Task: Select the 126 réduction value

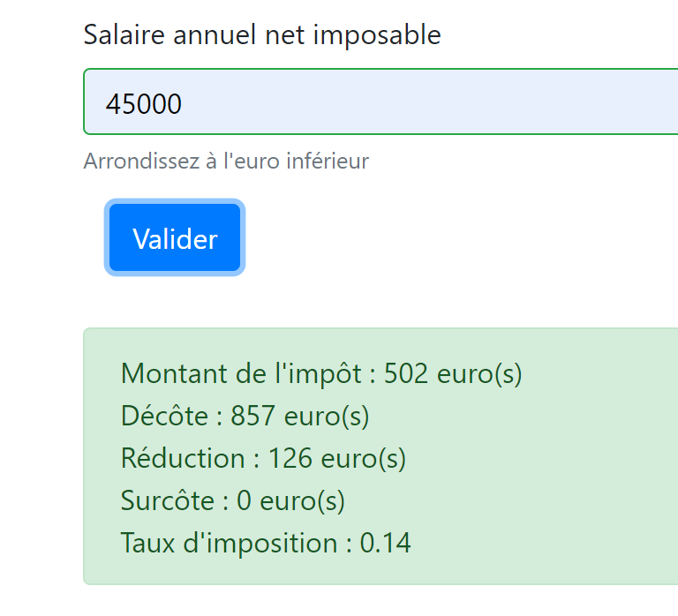Action: (290, 458)
